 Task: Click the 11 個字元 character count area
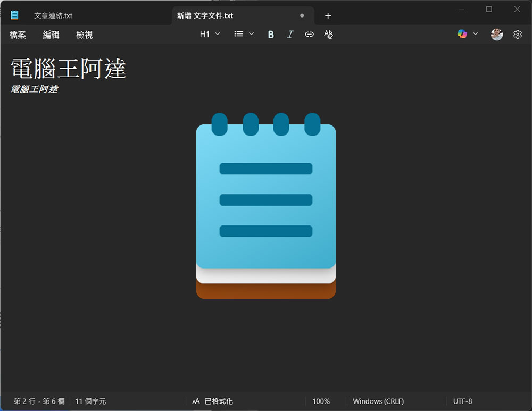pos(90,401)
